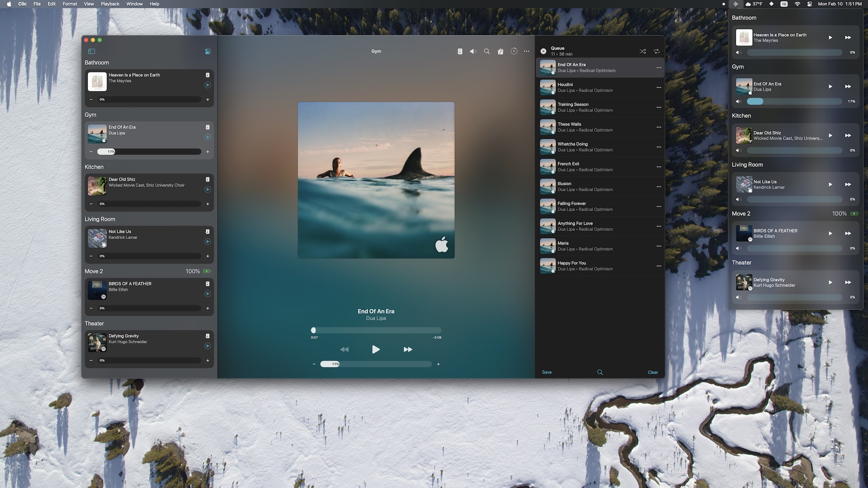Click the Move 2 card grouping icon
The width and height of the screenshot is (868, 488).
tap(208, 284)
